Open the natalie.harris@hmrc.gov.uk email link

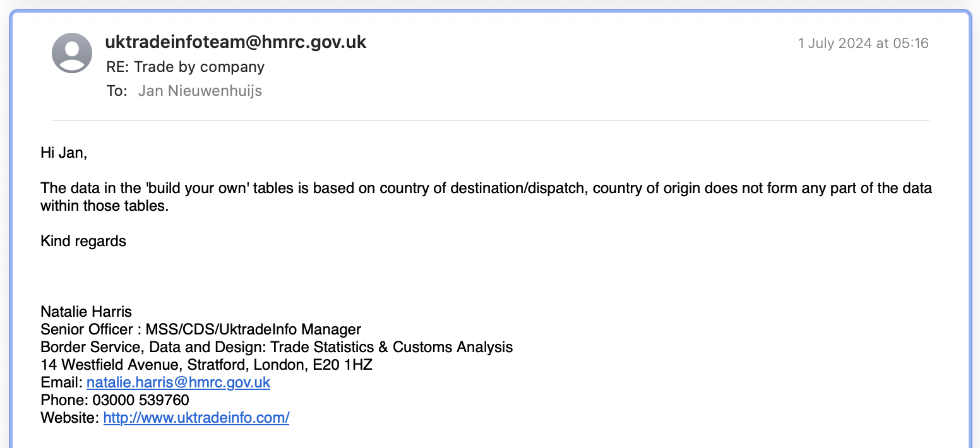[x=178, y=382]
